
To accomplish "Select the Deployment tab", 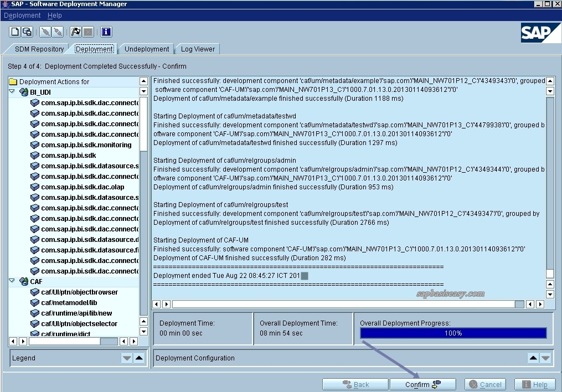I will 94,49.
